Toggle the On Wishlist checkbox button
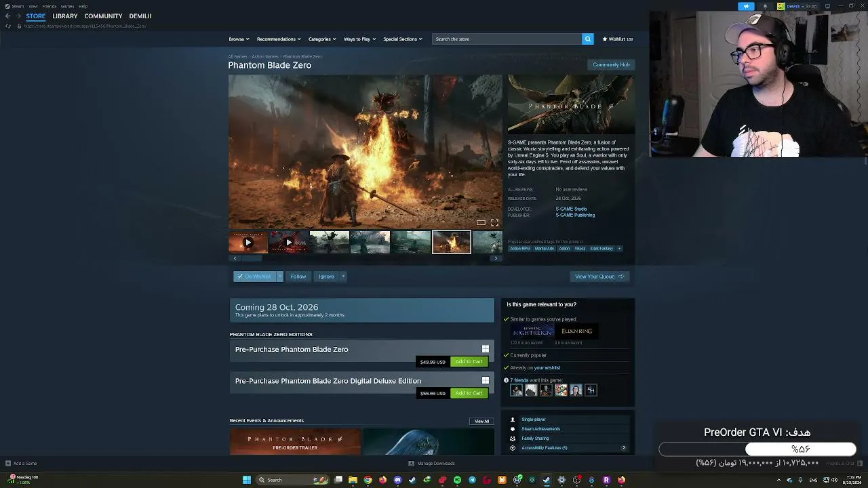Viewport: 868px width, 488px height. tap(254, 277)
